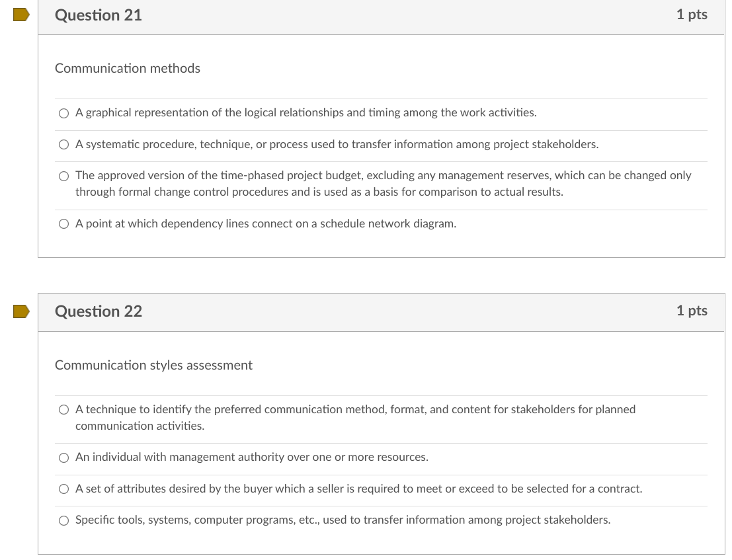This screenshot has height=560, width=732.
Task: Select the specific tools and systems answer
Action: 63,520
